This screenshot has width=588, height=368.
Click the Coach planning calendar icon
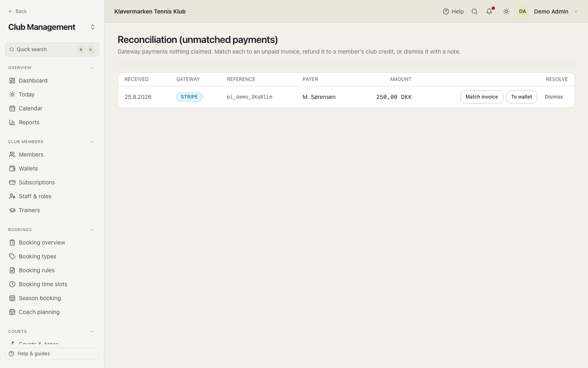click(x=12, y=312)
